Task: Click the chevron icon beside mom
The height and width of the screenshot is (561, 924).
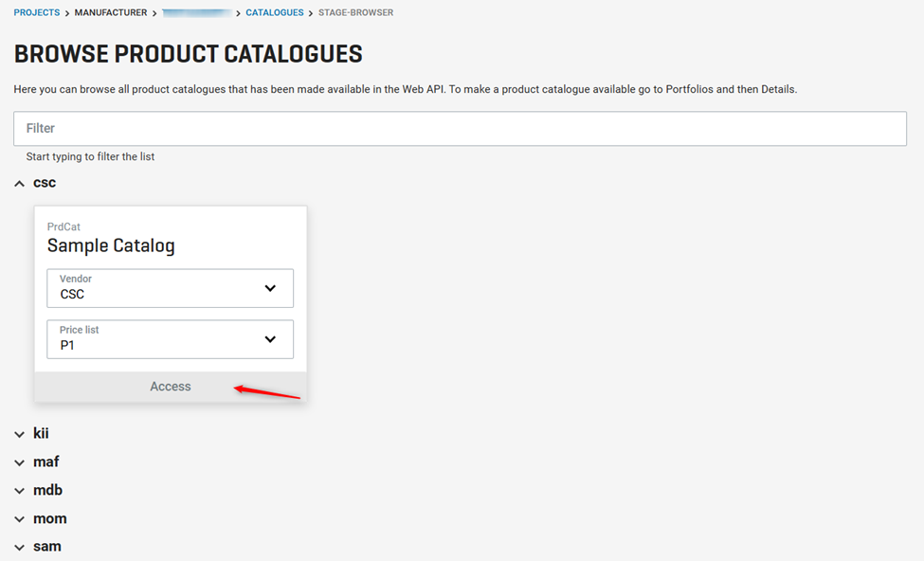Action: pyautogui.click(x=19, y=518)
